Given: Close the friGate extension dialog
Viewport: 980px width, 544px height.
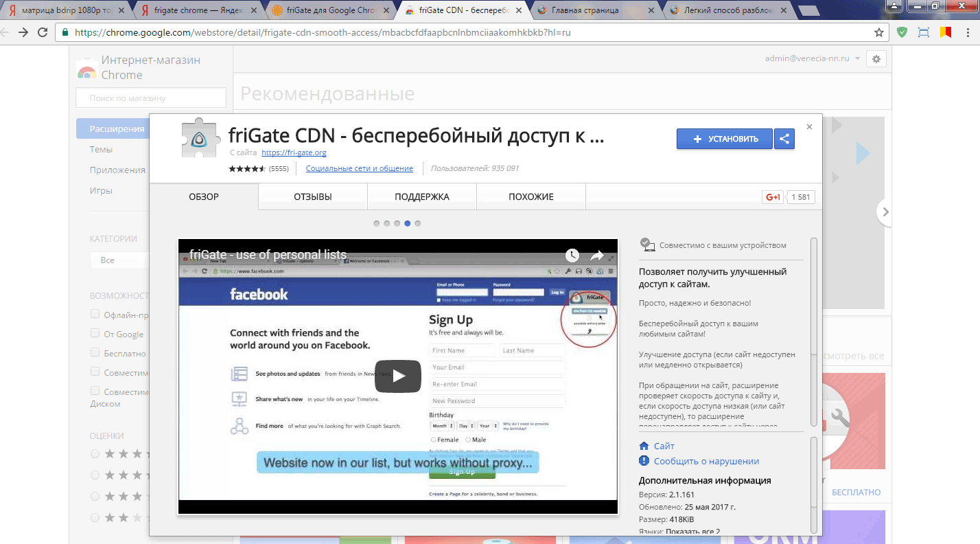Looking at the screenshot, I should 809,127.
